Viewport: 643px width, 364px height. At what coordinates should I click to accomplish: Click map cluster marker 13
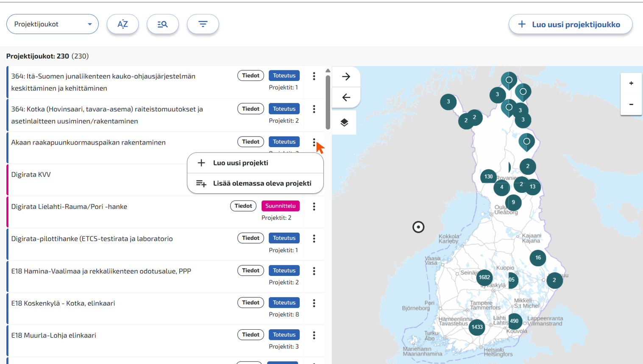tap(533, 186)
